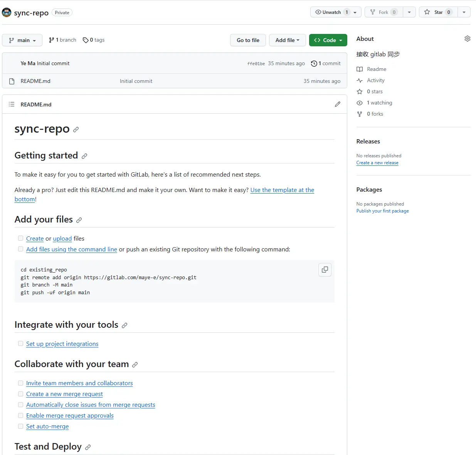
Task: Open the main branch dropdown
Action: click(x=22, y=40)
